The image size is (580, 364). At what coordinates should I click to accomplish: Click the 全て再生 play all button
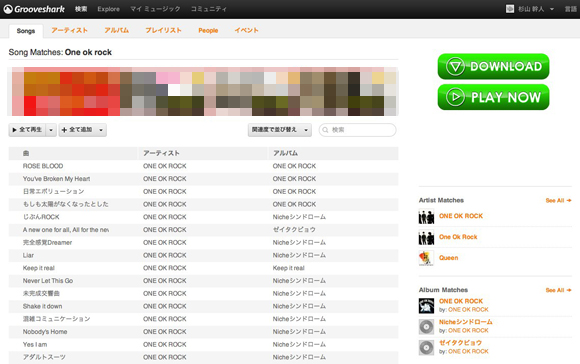pos(27,130)
